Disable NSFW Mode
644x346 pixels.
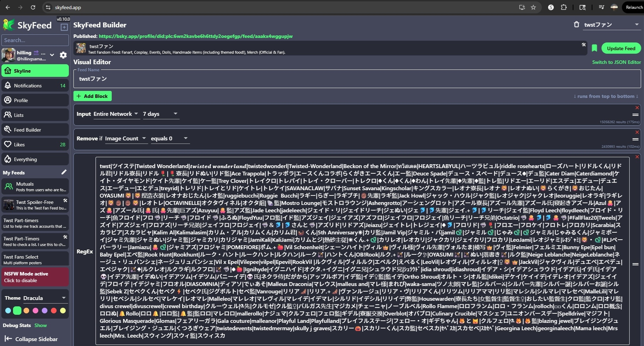pyautogui.click(x=35, y=277)
